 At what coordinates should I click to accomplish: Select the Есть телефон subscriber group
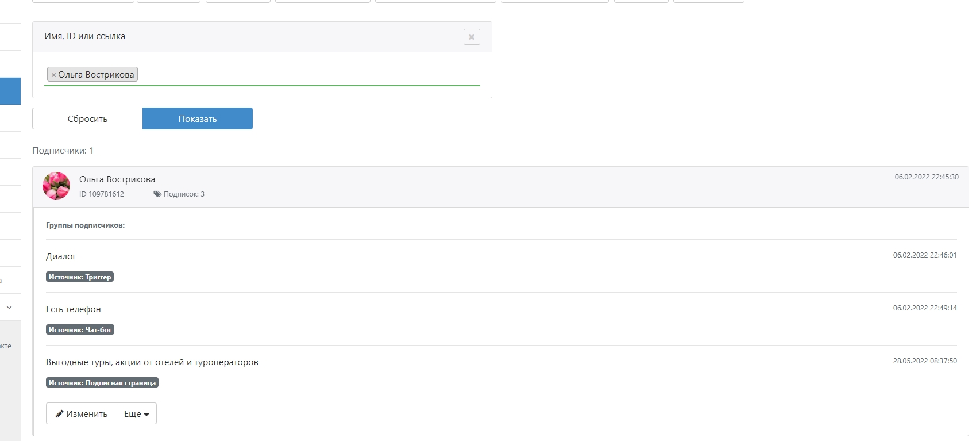pos(74,309)
